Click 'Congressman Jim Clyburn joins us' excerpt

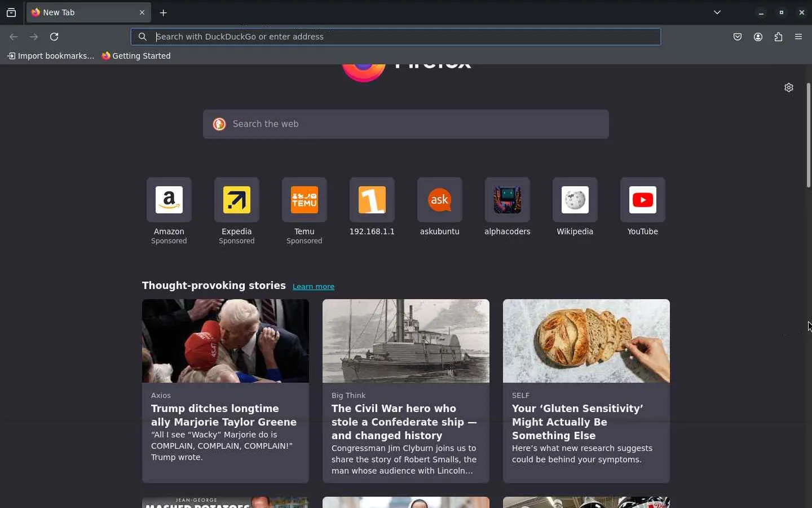404,460
